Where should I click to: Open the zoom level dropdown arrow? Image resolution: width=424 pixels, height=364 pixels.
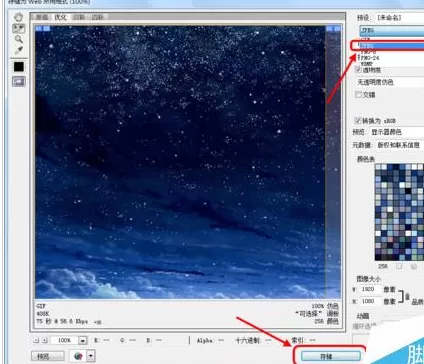(83, 341)
